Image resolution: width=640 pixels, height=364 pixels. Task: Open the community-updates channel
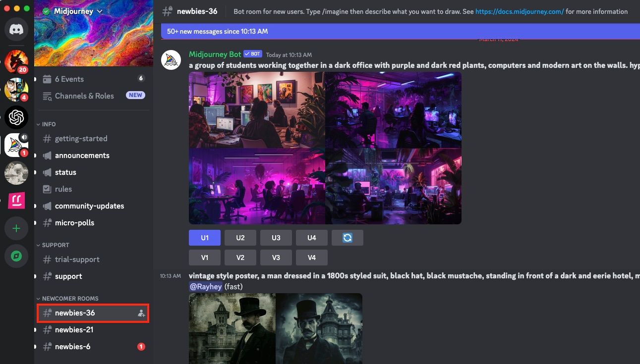(93, 206)
